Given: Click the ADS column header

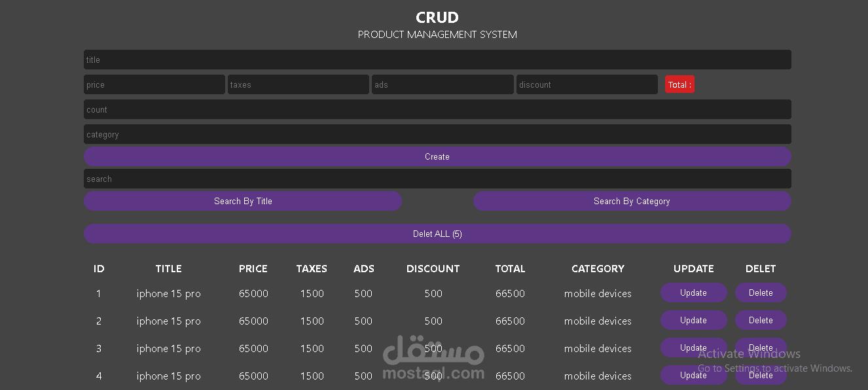Looking at the screenshot, I should [364, 268].
